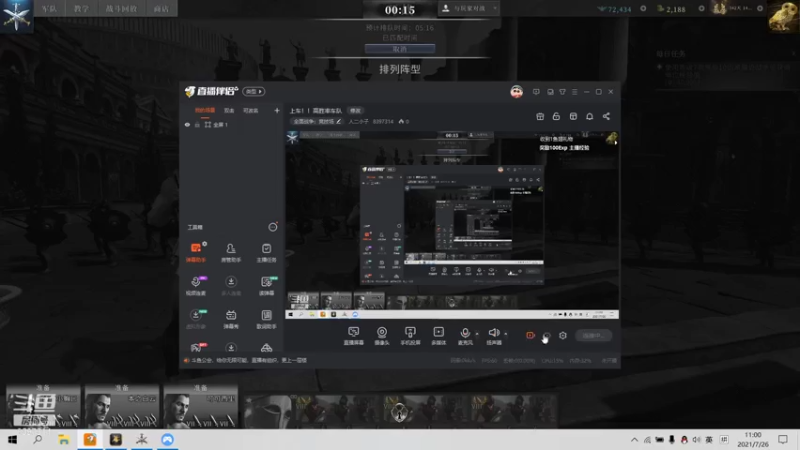Image resolution: width=800 pixels, height=450 pixels.
Task: Click the 直播中 streaming status button
Action: (x=593, y=336)
